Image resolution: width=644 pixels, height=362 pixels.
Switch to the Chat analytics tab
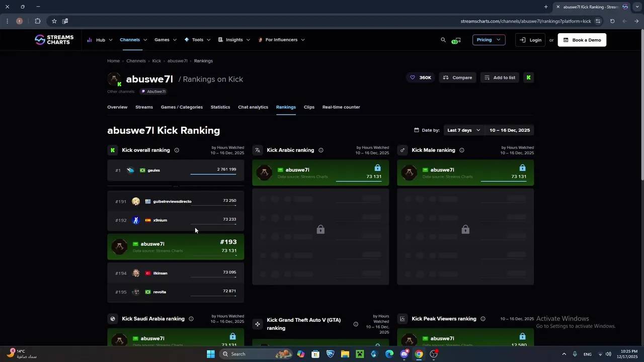(x=253, y=107)
